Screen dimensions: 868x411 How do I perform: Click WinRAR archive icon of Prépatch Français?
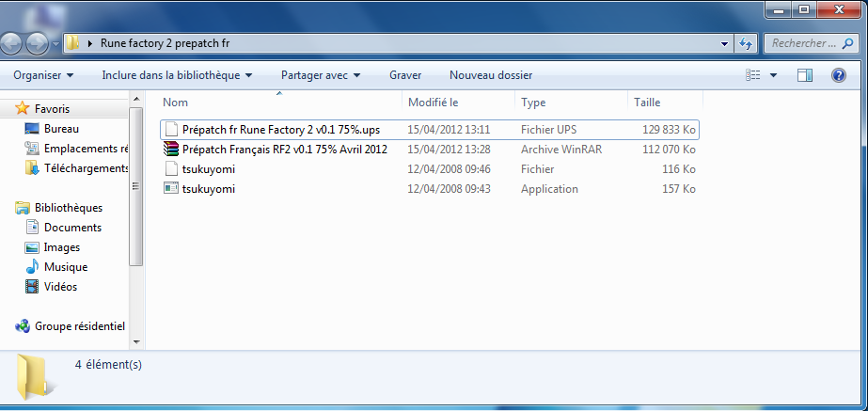coord(171,149)
